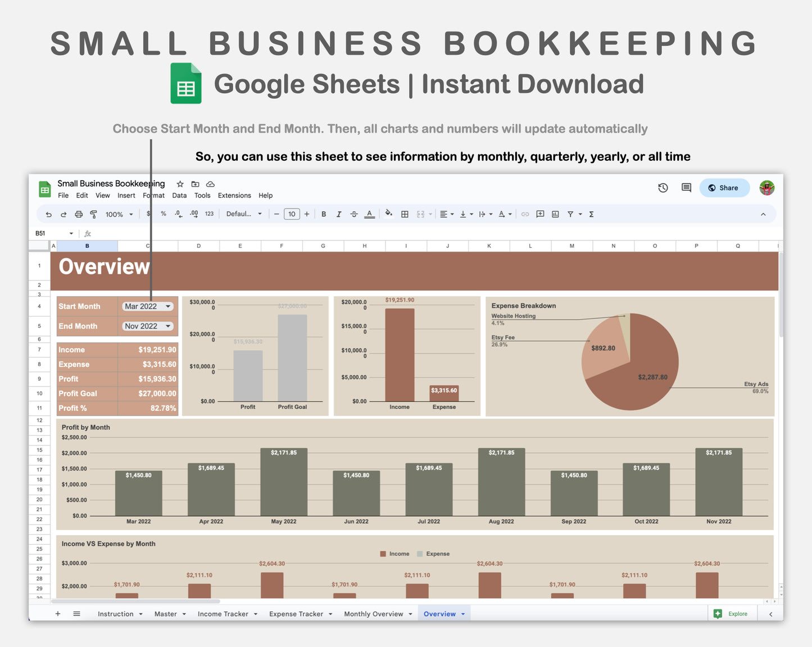This screenshot has height=647, width=812.
Task: Toggle italic formatting
Action: (339, 214)
